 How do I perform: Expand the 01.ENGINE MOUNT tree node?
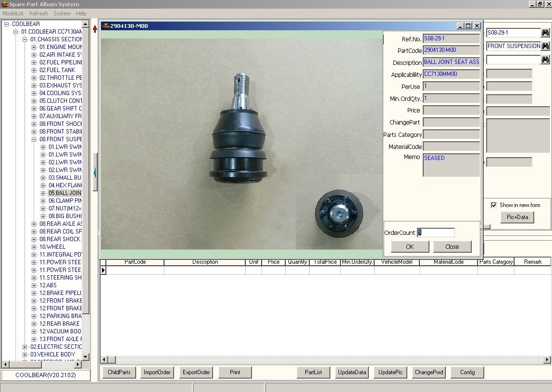[x=34, y=47]
